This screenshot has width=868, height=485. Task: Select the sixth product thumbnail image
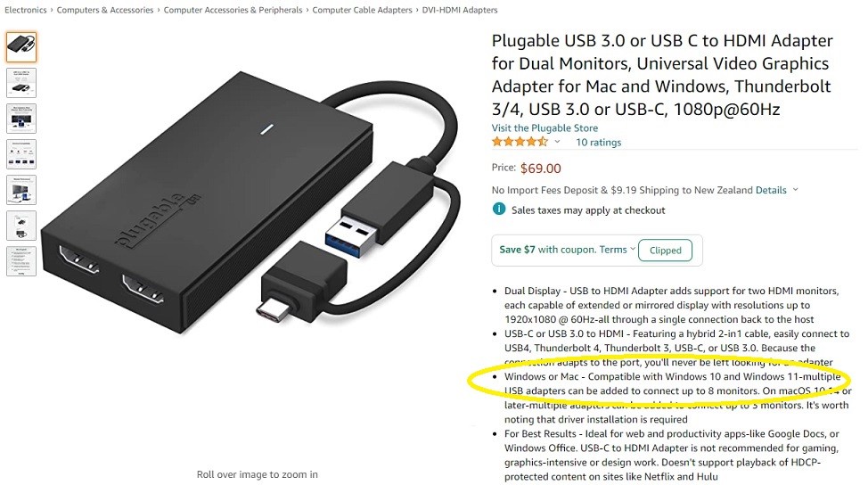click(21, 226)
